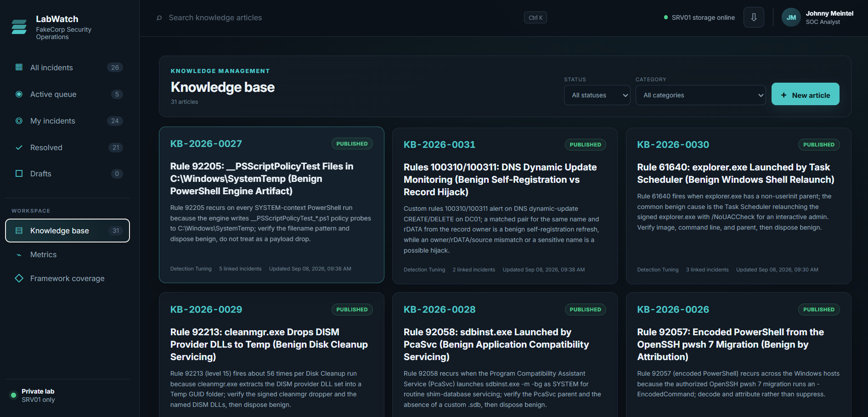Open article KB-2026-0030
Viewport: 868px width, 417px height.
738,206
